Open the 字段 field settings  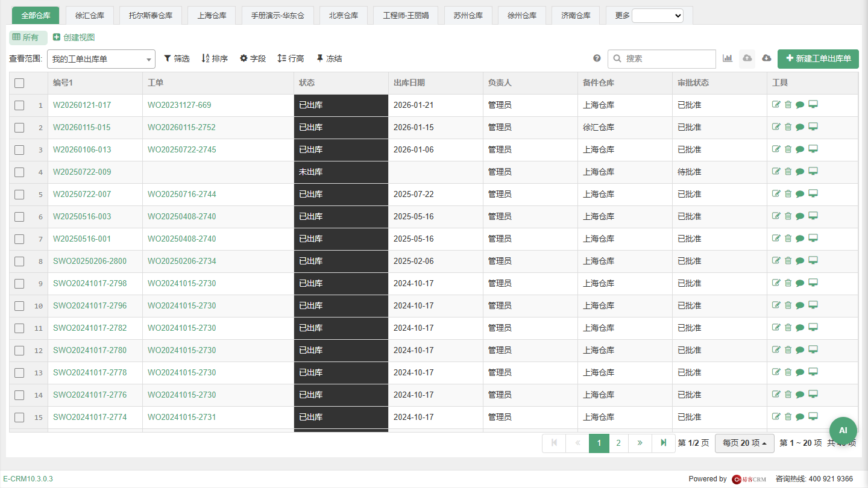click(x=253, y=58)
